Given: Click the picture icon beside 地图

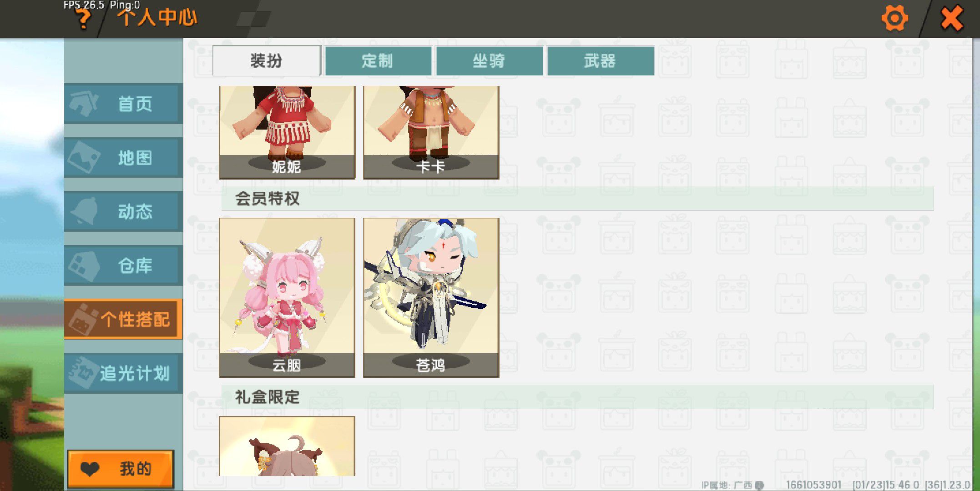Looking at the screenshot, I should click(x=83, y=157).
